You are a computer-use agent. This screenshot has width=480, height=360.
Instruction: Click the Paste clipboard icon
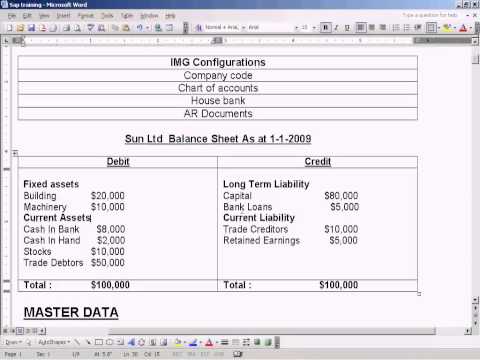point(126,28)
